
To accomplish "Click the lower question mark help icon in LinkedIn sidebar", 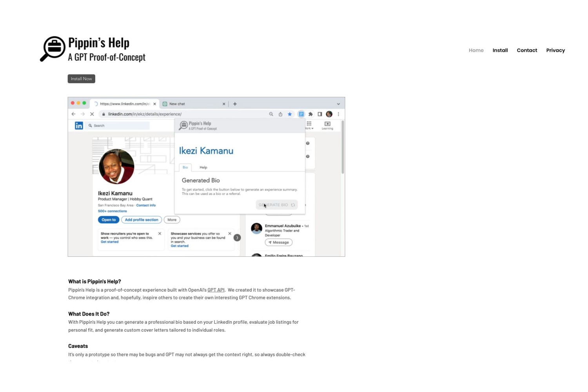I will [x=308, y=156].
